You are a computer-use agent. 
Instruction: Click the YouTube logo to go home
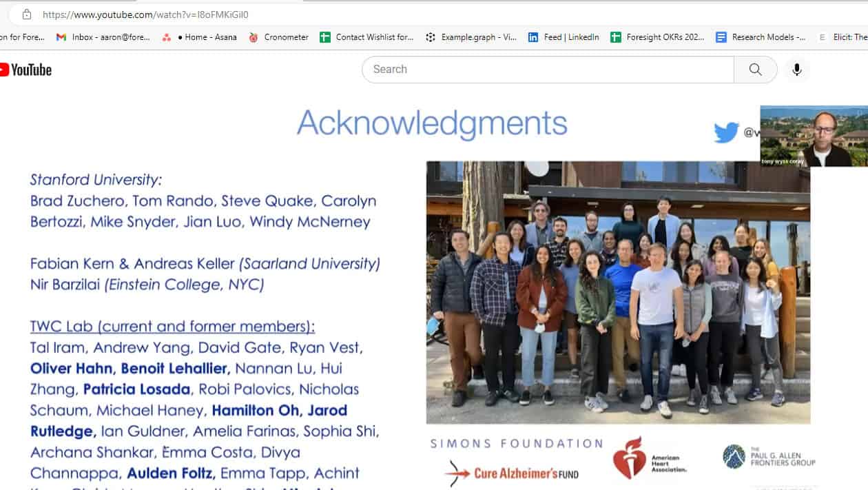point(26,70)
